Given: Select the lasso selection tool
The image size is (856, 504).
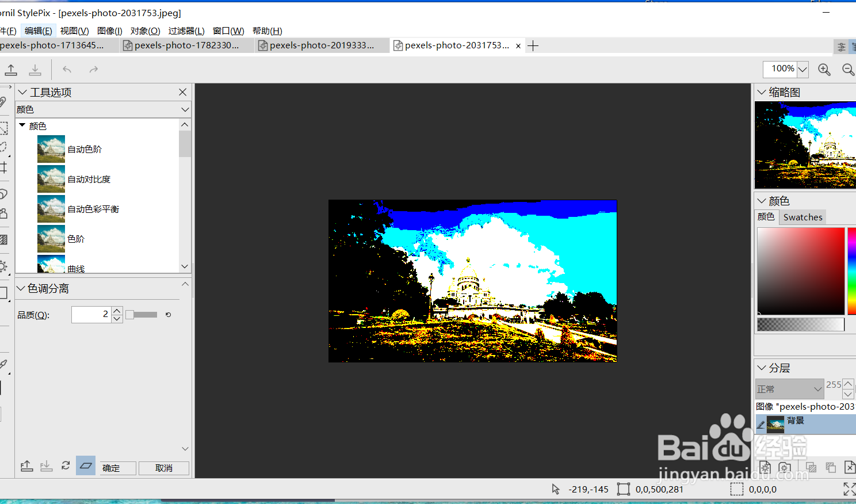Looking at the screenshot, I should coord(3,147).
